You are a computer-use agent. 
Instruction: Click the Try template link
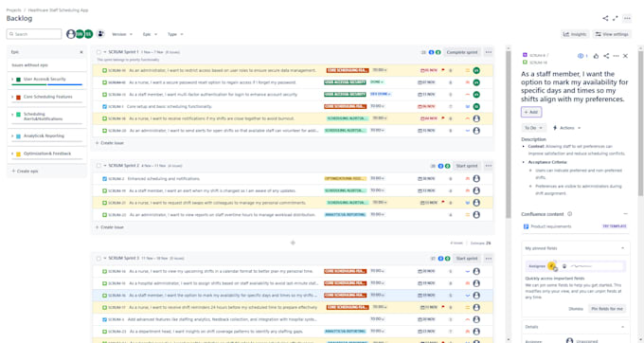615,226
